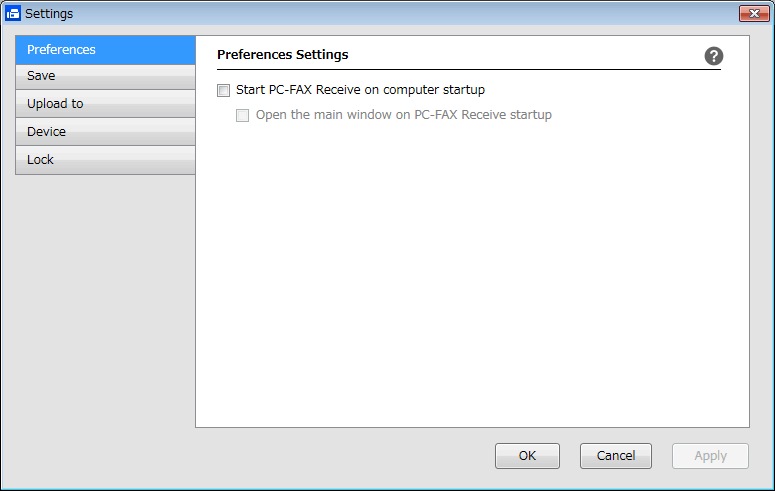
Task: Show the Lock settings page
Action: (105, 160)
